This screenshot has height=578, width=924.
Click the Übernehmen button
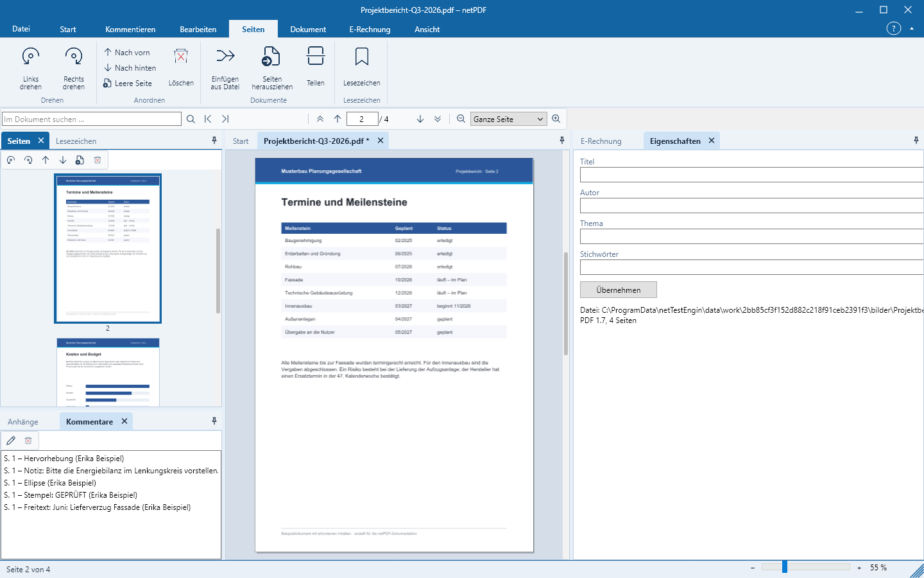619,290
